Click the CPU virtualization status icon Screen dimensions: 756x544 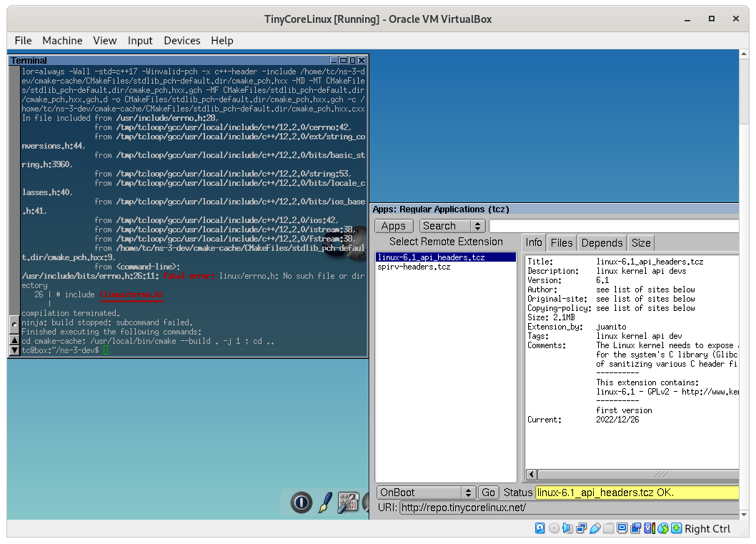tap(650, 528)
